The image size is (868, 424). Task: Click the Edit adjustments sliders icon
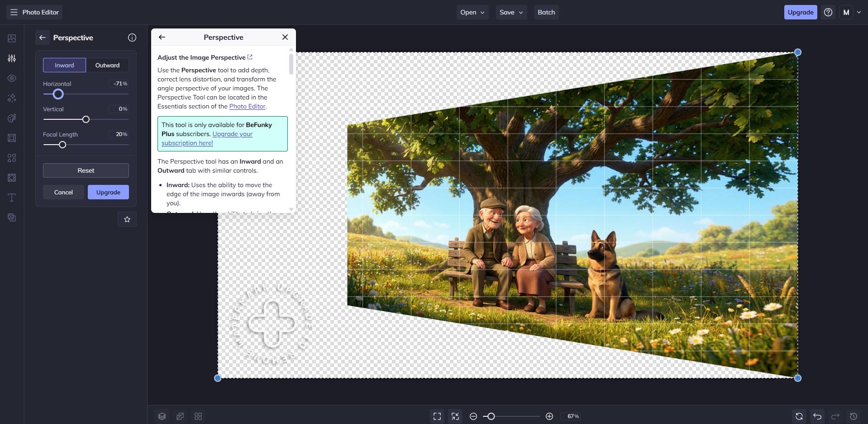pyautogui.click(x=12, y=58)
